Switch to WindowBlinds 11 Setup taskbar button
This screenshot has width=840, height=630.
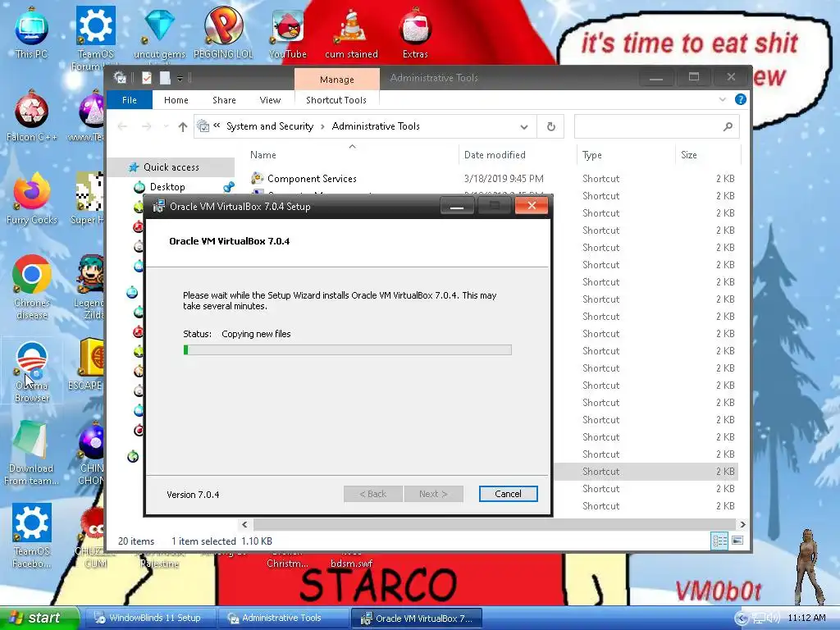(x=150, y=618)
